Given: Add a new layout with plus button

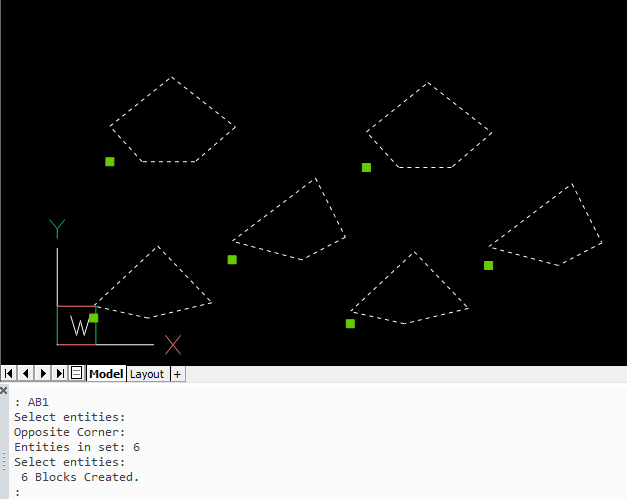Looking at the screenshot, I should [178, 374].
